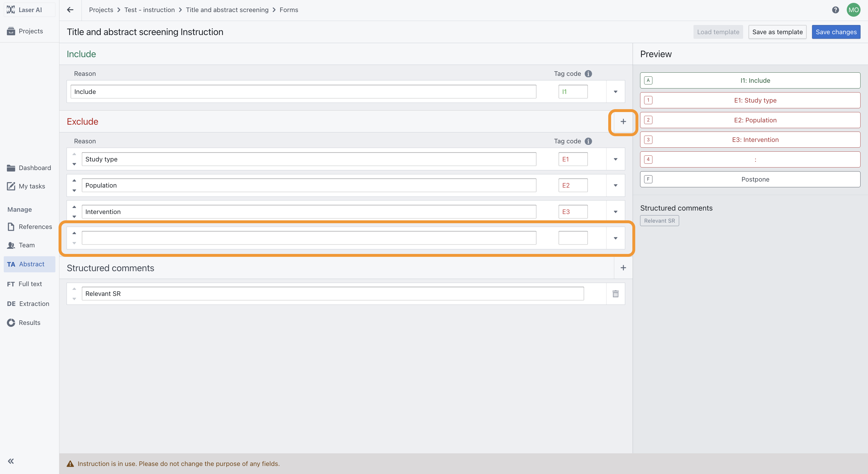Add a new exclude reason with plus icon
868x474 pixels.
click(623, 121)
